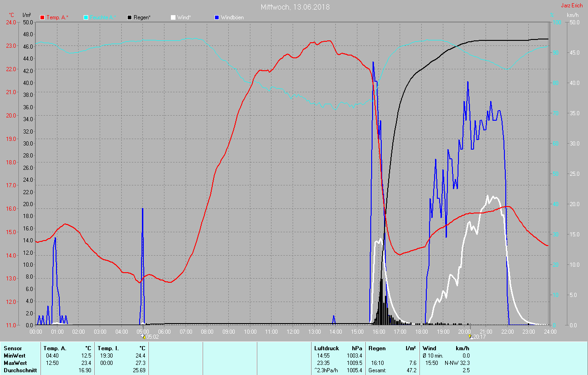Select the maximum pressure value '1009.5'

354,363
